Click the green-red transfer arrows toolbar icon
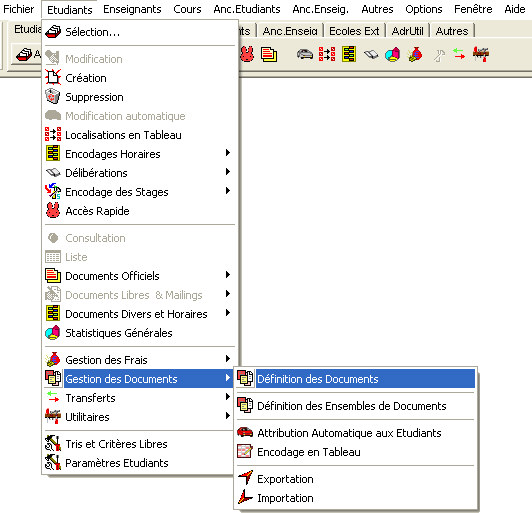 [x=459, y=54]
